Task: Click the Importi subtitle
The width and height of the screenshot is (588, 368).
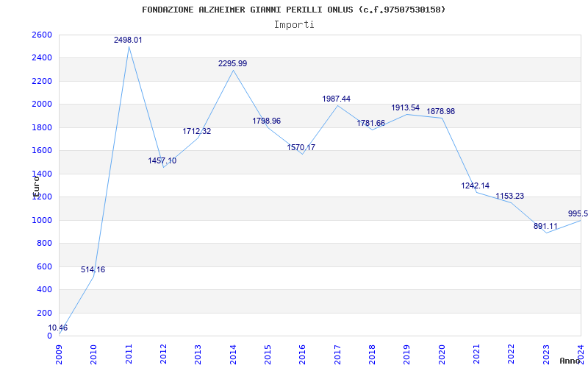Action: pos(294,25)
